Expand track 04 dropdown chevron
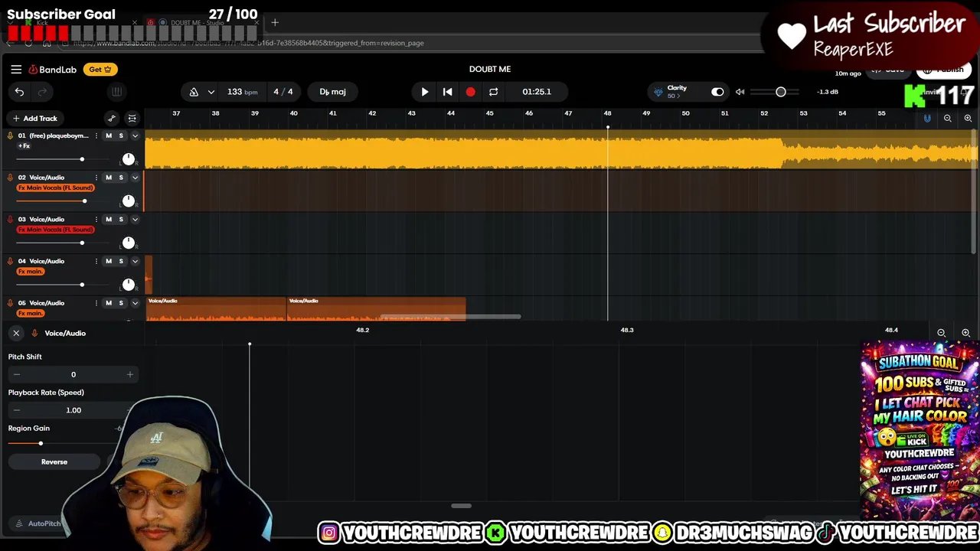Viewport: 980px width, 551px height. click(x=135, y=261)
